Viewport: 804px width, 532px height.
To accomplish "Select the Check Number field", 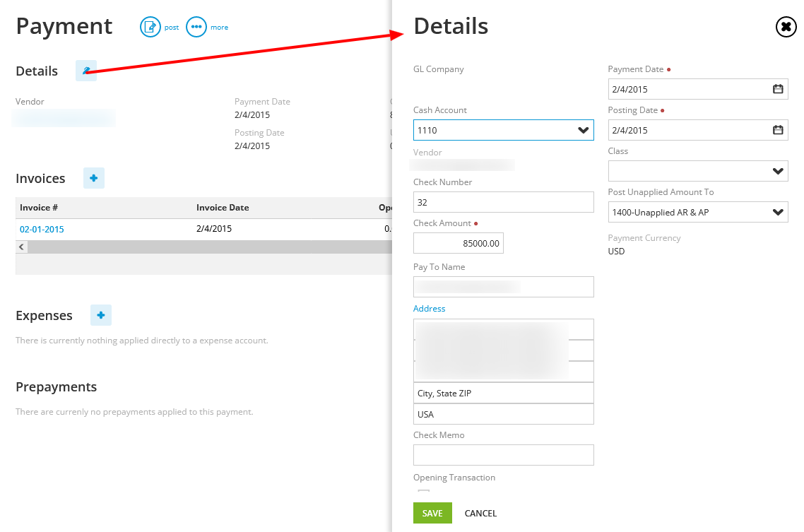I will (x=503, y=202).
